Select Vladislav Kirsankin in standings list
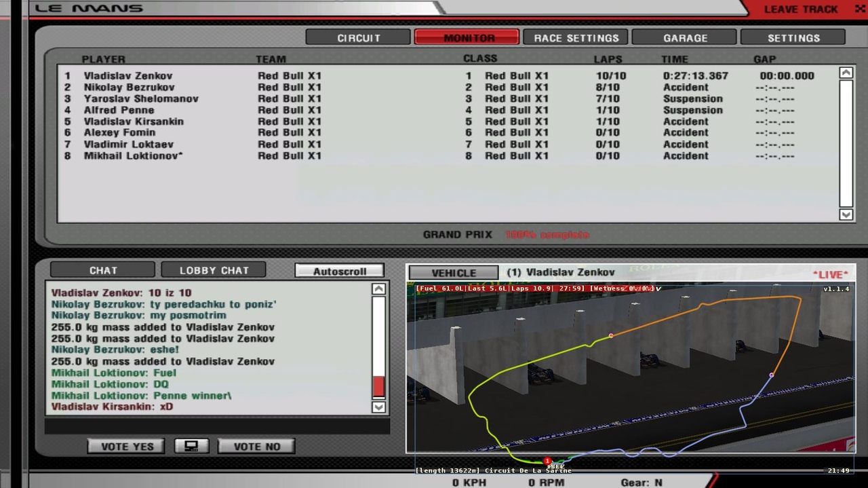The image size is (868, 488). [x=448, y=121]
